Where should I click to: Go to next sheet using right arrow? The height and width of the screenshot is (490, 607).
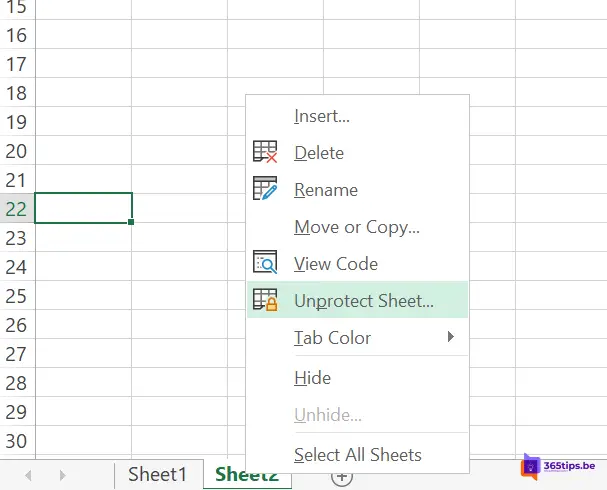click(x=62, y=475)
